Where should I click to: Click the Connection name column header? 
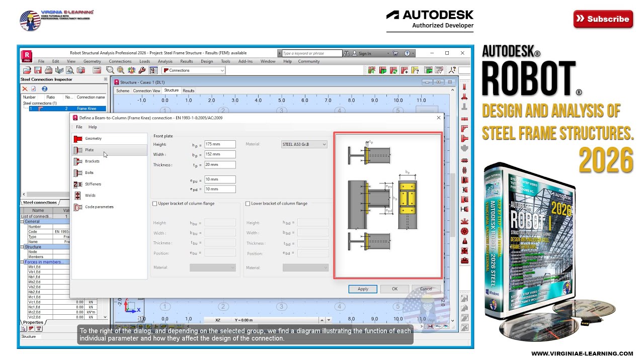(91, 97)
